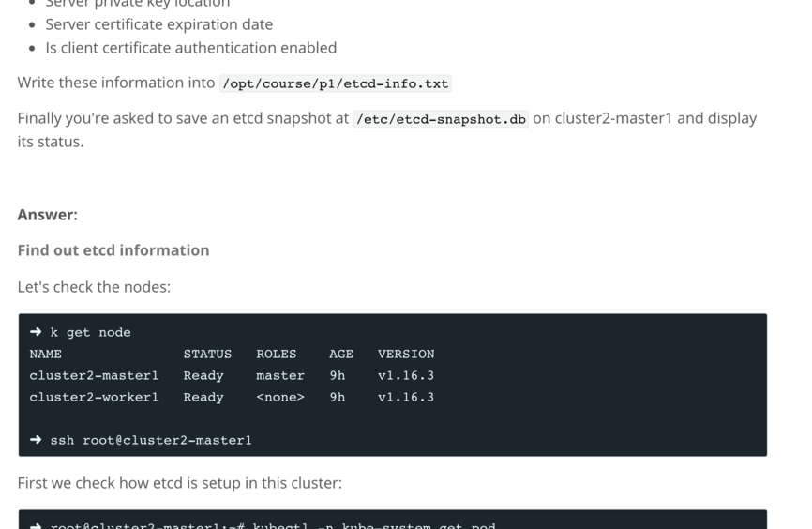Click the AGE column header in terminal output
The height and width of the screenshot is (529, 812).
(341, 354)
